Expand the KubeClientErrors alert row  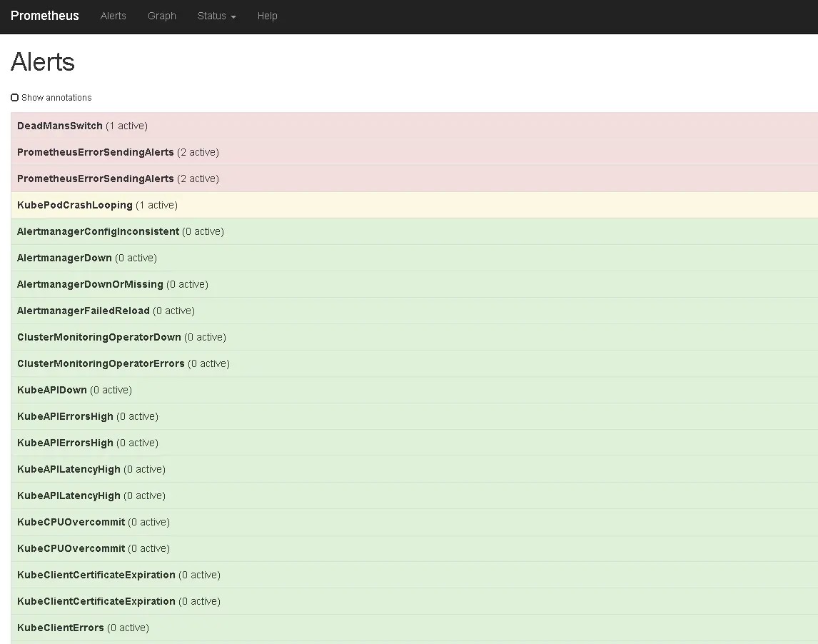point(61,628)
